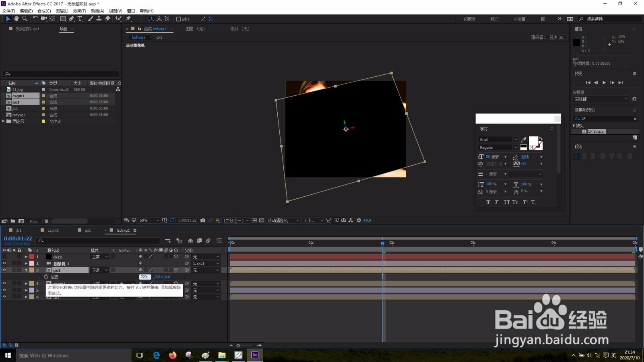Viewport: 644px width, 362px height.
Task: Select the Eraser tool
Action: pyautogui.click(x=107, y=19)
